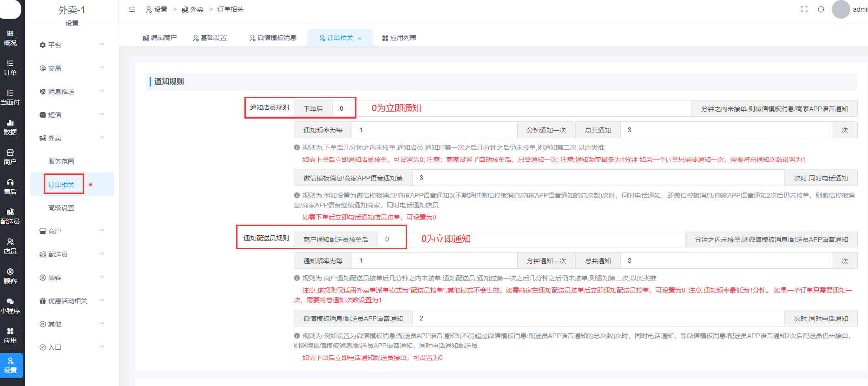Close the 订单相关 tab
Screen dimensions: 868x386
pos(360,39)
